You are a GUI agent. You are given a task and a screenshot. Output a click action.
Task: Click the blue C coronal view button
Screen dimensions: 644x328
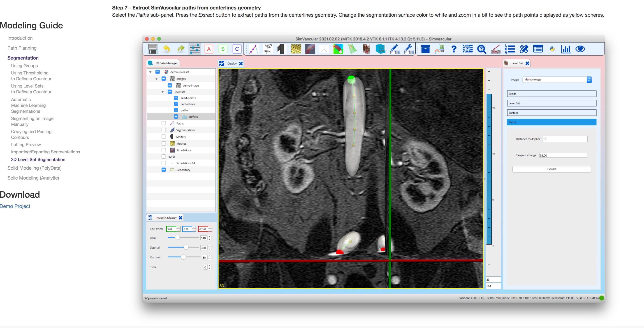(237, 49)
